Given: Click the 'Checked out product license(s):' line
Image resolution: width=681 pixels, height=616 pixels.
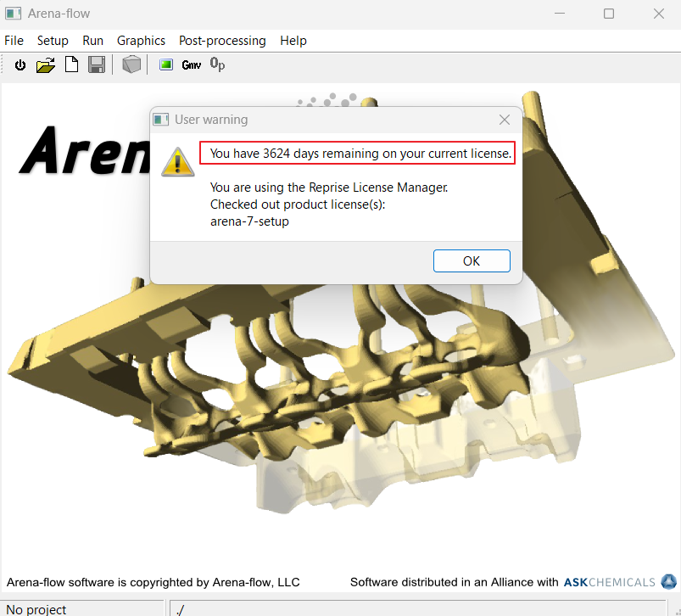Looking at the screenshot, I should click(298, 204).
